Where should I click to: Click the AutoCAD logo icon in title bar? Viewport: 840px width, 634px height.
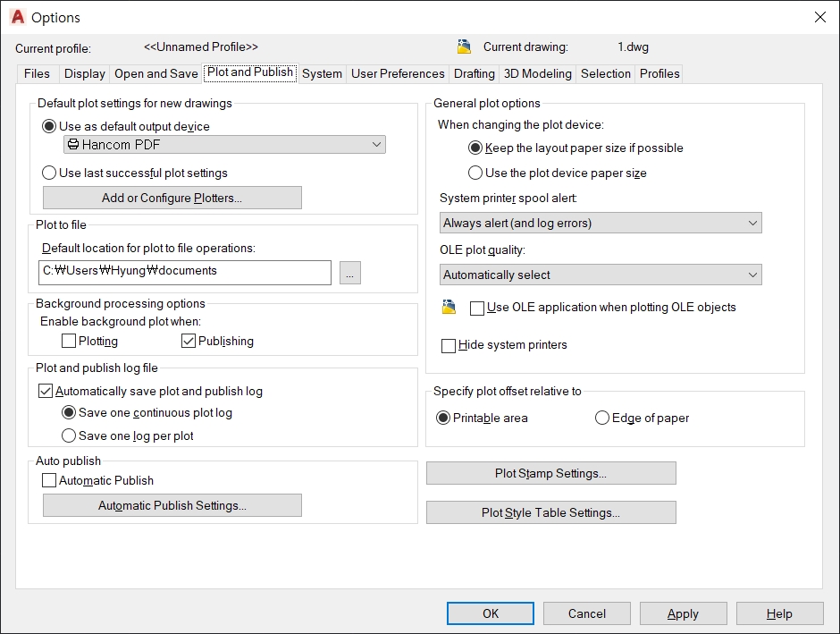point(18,17)
